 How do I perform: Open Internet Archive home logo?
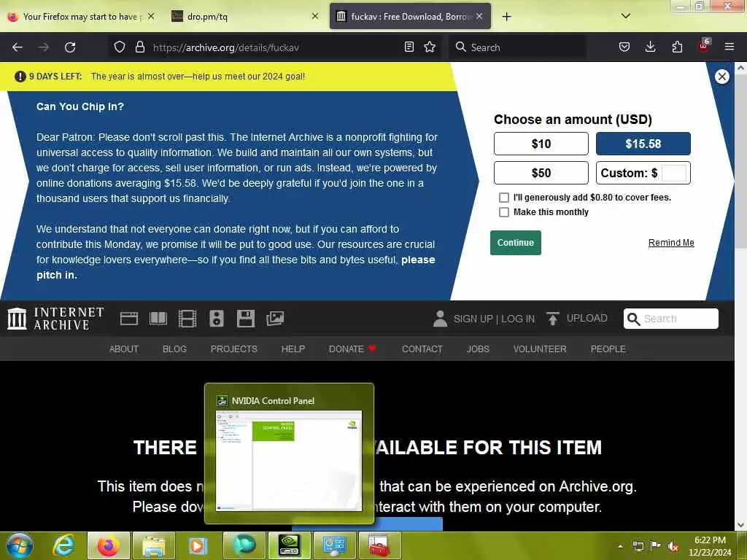(x=55, y=319)
